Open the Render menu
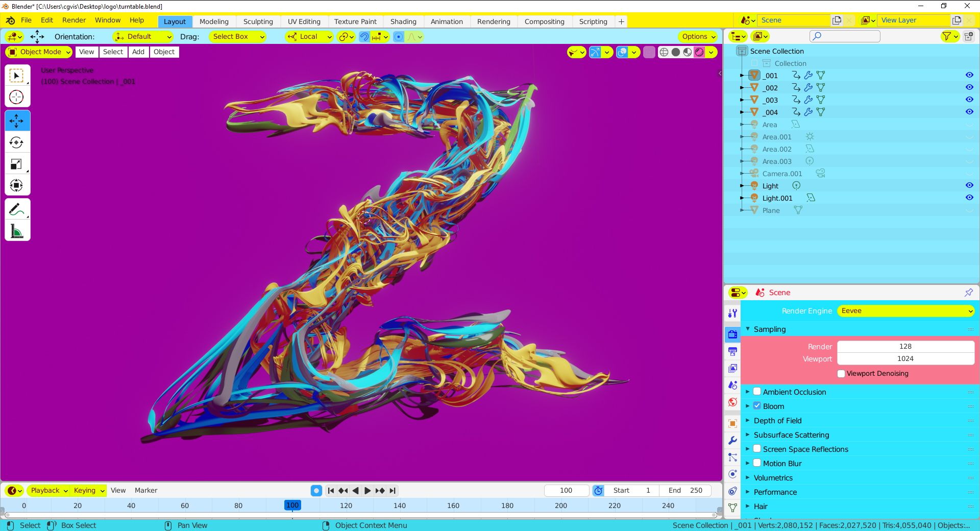The width and height of the screenshot is (980, 531). coord(74,20)
